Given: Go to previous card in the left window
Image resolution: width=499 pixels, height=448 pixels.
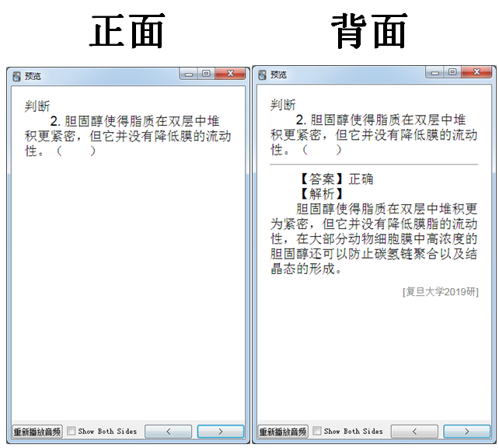Looking at the screenshot, I should tap(169, 432).
